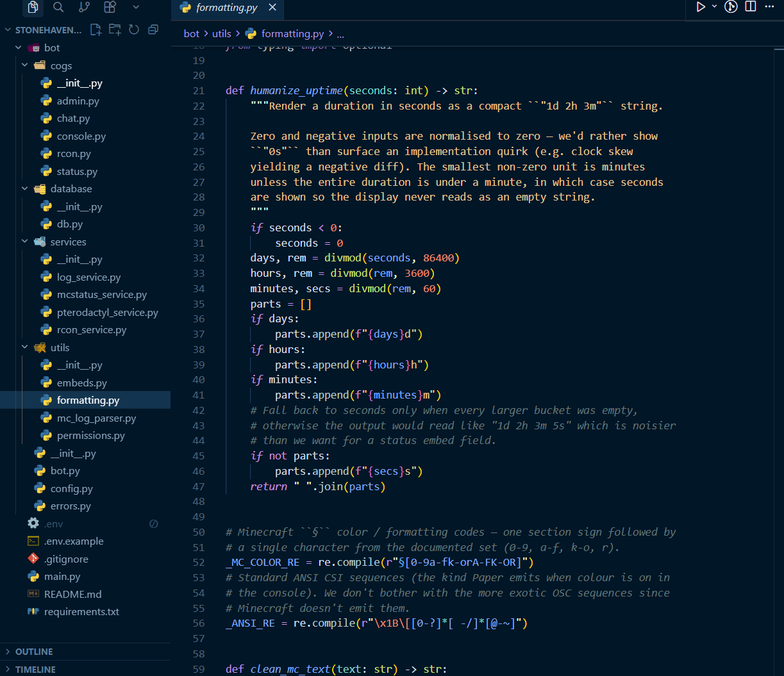Screen dimensions: 784x676
Task: Expand the OUTLINE panel
Action: [85, 652]
